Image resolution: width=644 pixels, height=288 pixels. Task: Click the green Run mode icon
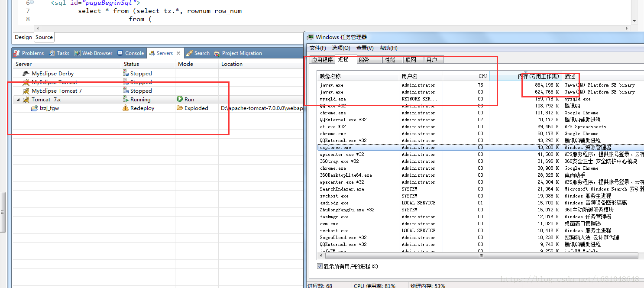click(x=180, y=99)
